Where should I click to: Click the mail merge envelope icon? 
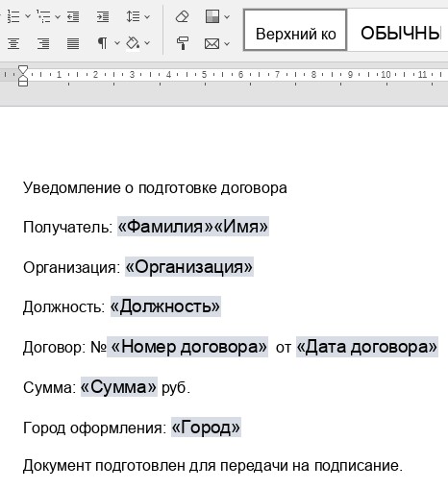coord(212,43)
